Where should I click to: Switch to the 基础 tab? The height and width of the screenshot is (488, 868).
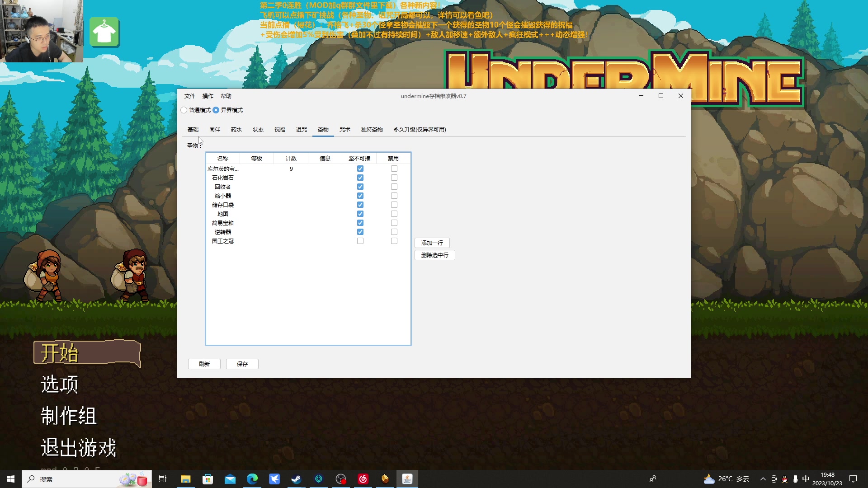(193, 130)
